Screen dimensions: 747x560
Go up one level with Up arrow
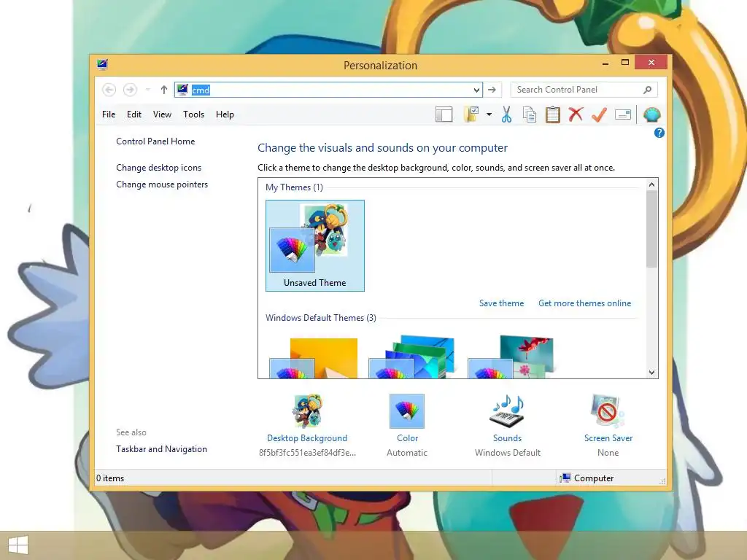[164, 90]
